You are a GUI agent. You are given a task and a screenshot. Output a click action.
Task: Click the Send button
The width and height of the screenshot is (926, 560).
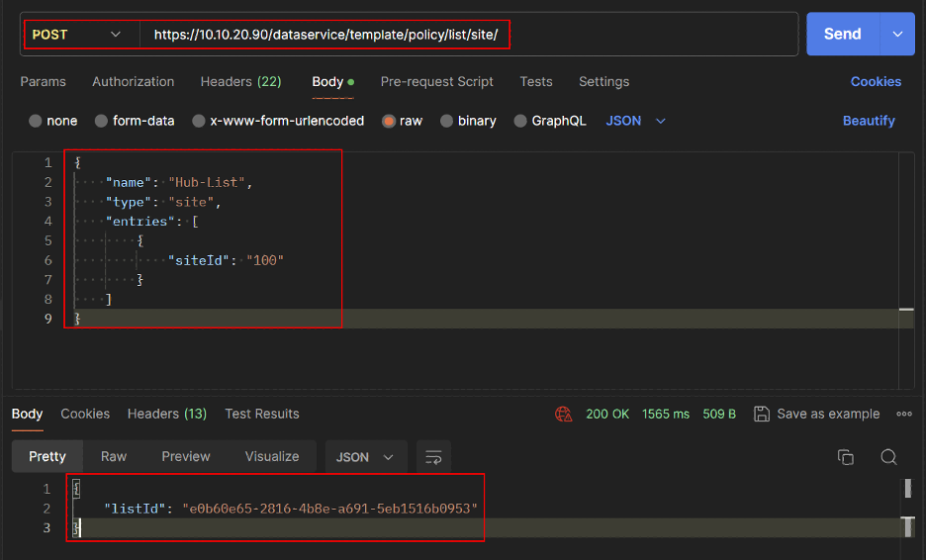(842, 34)
